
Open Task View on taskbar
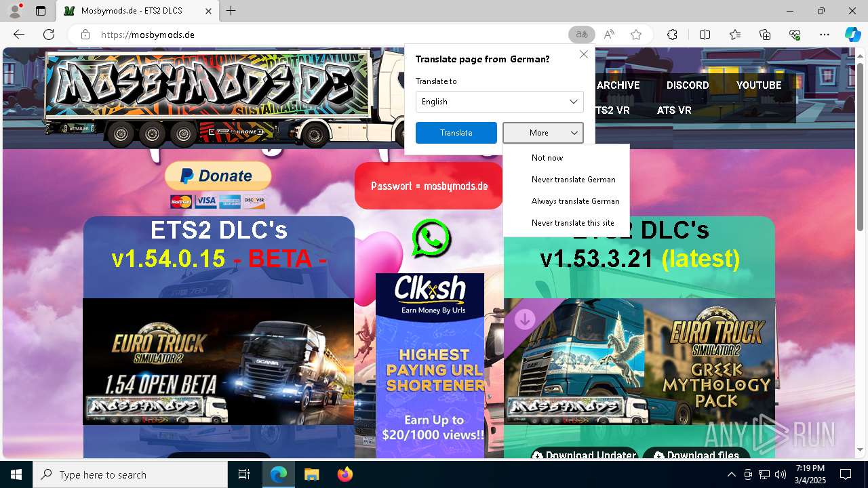pos(244,474)
